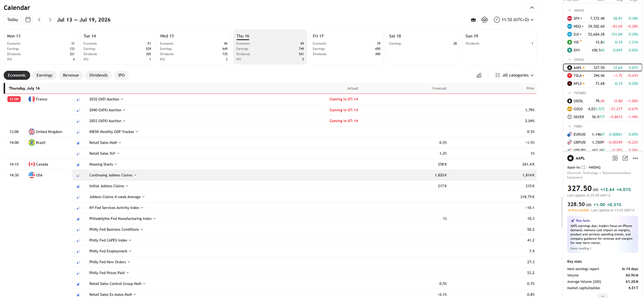The image size is (644, 298).
Task: Collapse the STOCKS watchlist section
Action: 570,60
